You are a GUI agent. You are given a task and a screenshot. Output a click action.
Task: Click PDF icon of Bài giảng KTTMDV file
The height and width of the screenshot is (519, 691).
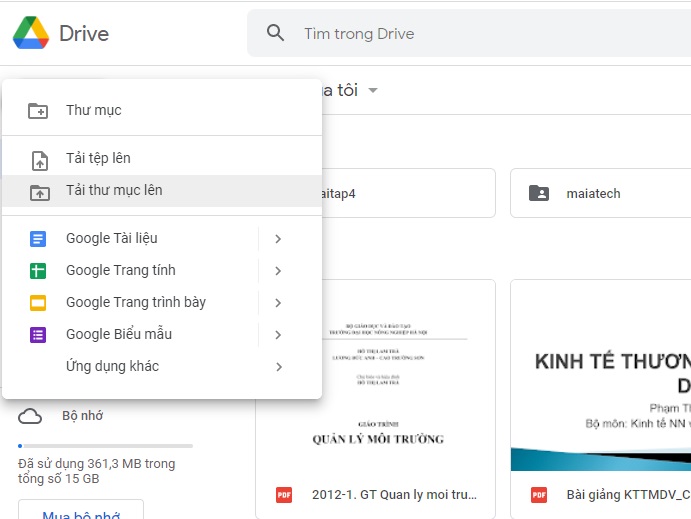(539, 495)
